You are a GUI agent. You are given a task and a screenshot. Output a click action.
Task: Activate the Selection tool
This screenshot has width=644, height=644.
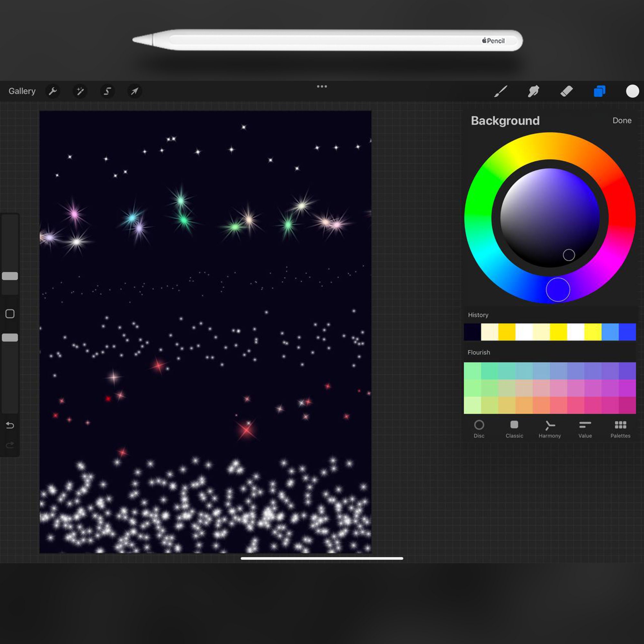(x=107, y=91)
